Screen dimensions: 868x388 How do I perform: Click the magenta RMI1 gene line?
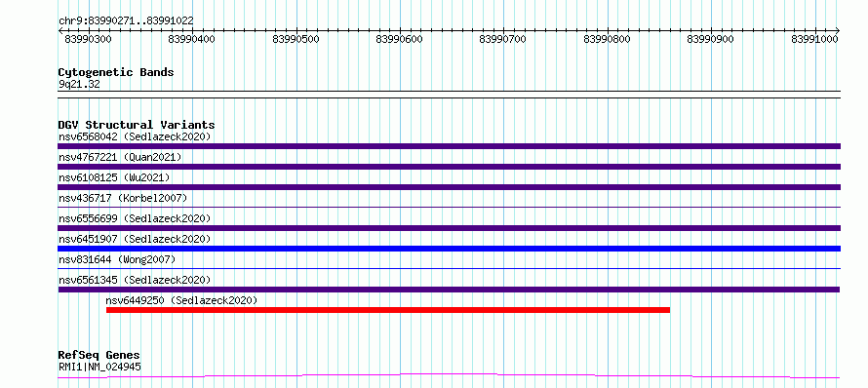tap(449, 376)
